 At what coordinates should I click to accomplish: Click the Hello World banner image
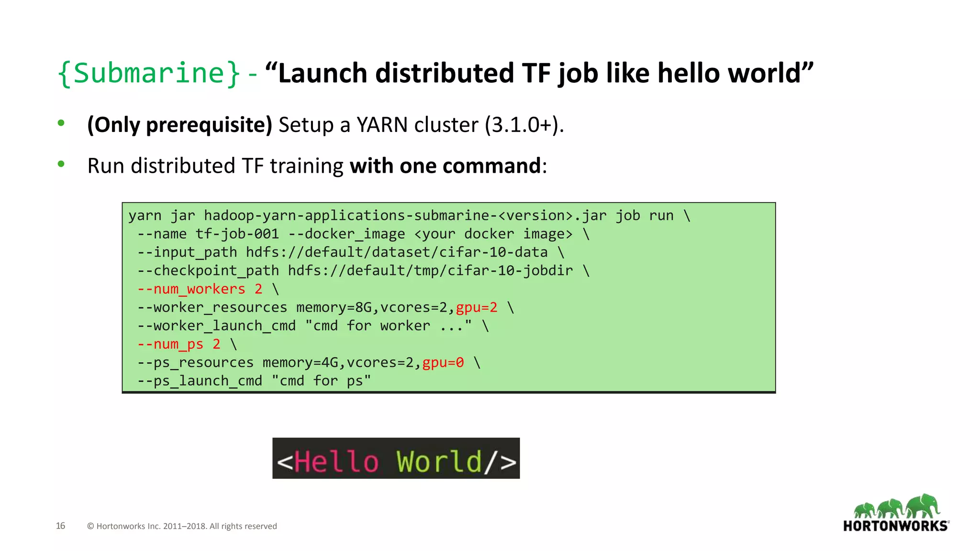click(x=396, y=458)
